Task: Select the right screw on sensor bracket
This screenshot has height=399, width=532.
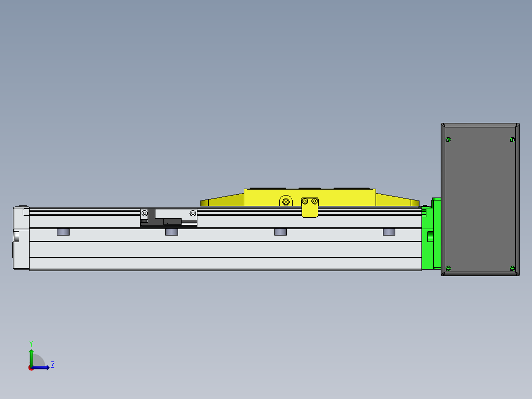Action: tap(192, 213)
